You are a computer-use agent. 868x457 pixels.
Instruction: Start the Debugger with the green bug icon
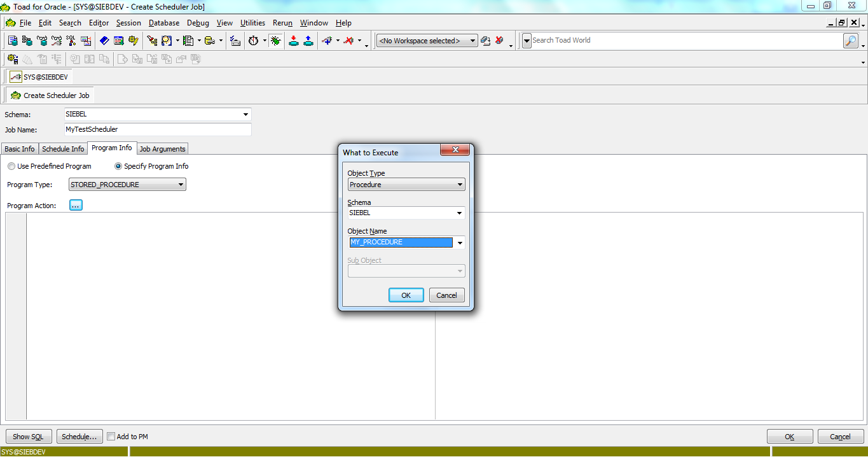275,40
